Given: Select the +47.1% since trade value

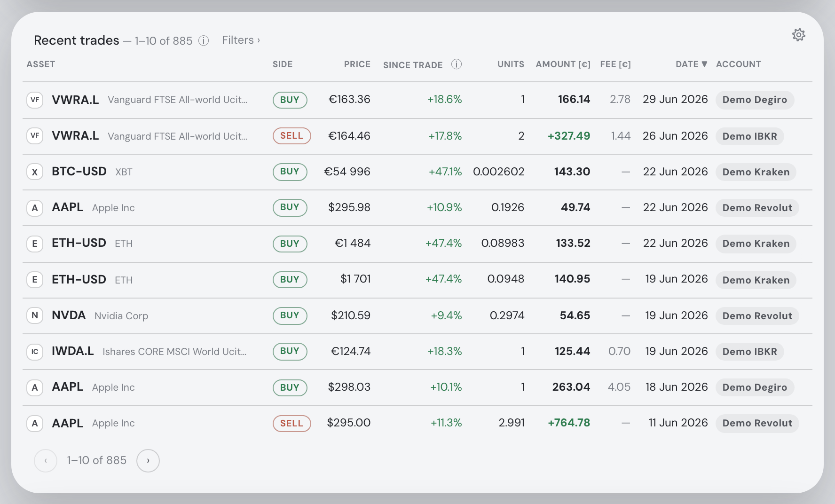Looking at the screenshot, I should coord(445,172).
